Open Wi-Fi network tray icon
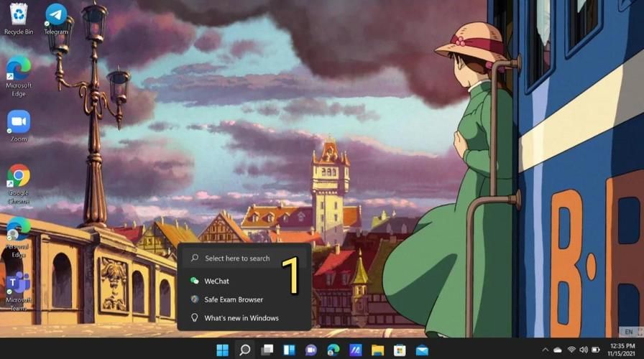Viewport: 644px width, 359px height. [x=571, y=350]
